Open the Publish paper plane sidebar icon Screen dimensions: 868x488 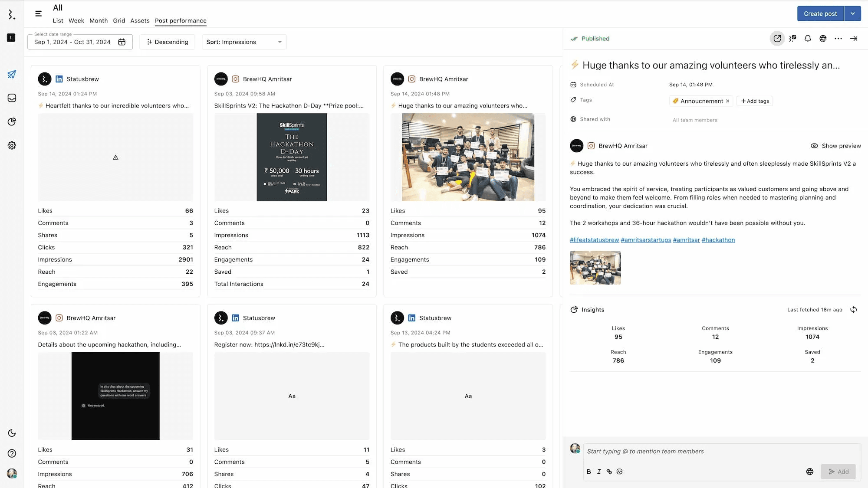click(12, 74)
